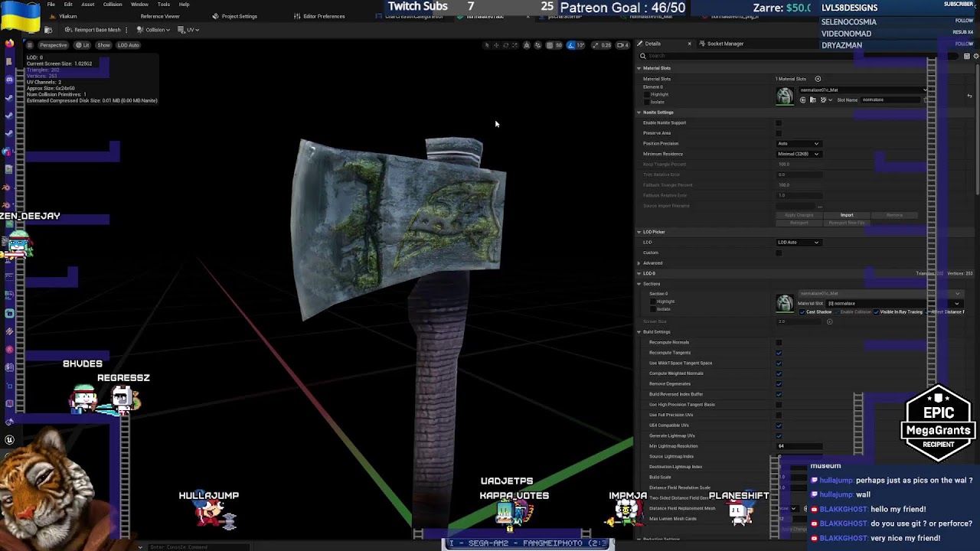Viewport: 980px width, 551px height.
Task: Open reimport options three-dot menu
Action: pos(127,29)
